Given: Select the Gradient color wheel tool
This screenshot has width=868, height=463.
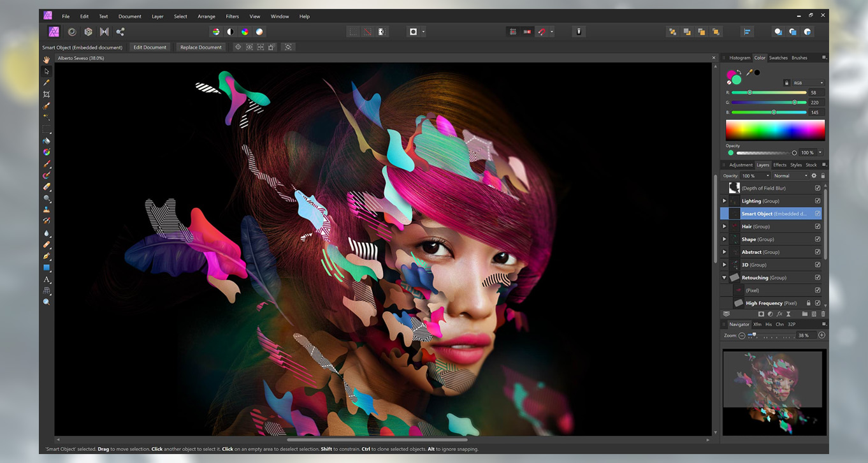Looking at the screenshot, I should click(x=47, y=152).
